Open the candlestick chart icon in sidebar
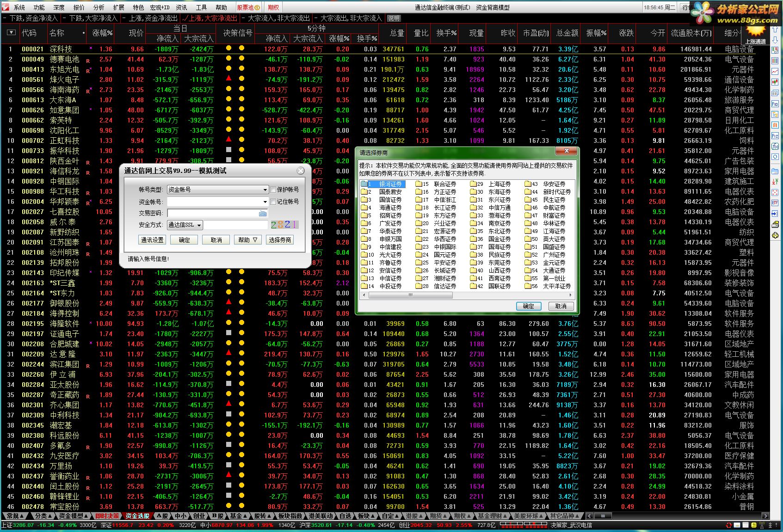The image size is (783, 532). point(775,82)
